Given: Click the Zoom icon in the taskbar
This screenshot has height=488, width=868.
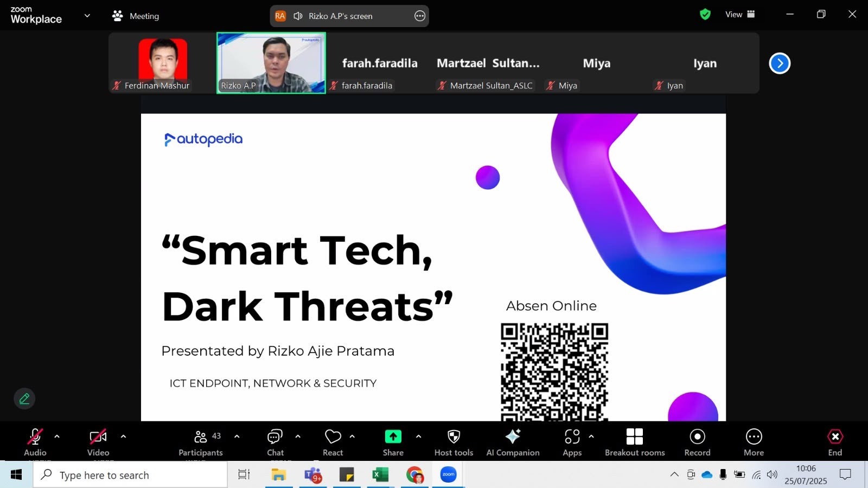Looking at the screenshot, I should click(x=449, y=475).
